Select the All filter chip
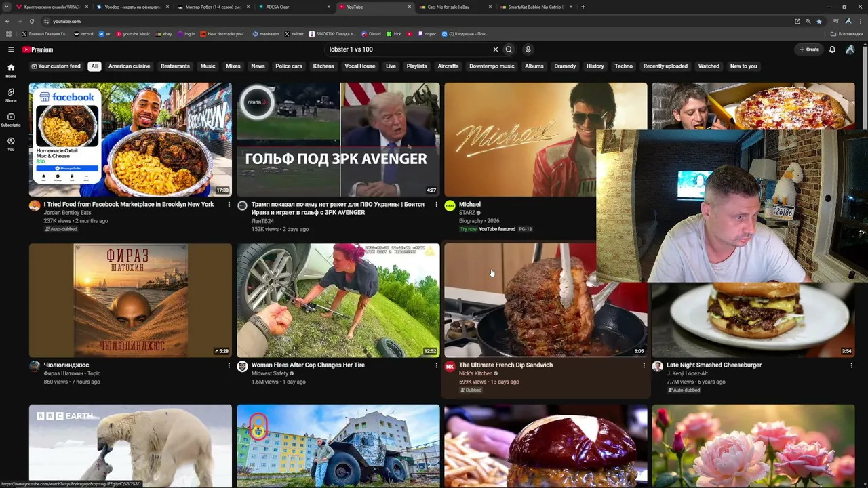Screen dimensions: 868x488 (x=94, y=66)
